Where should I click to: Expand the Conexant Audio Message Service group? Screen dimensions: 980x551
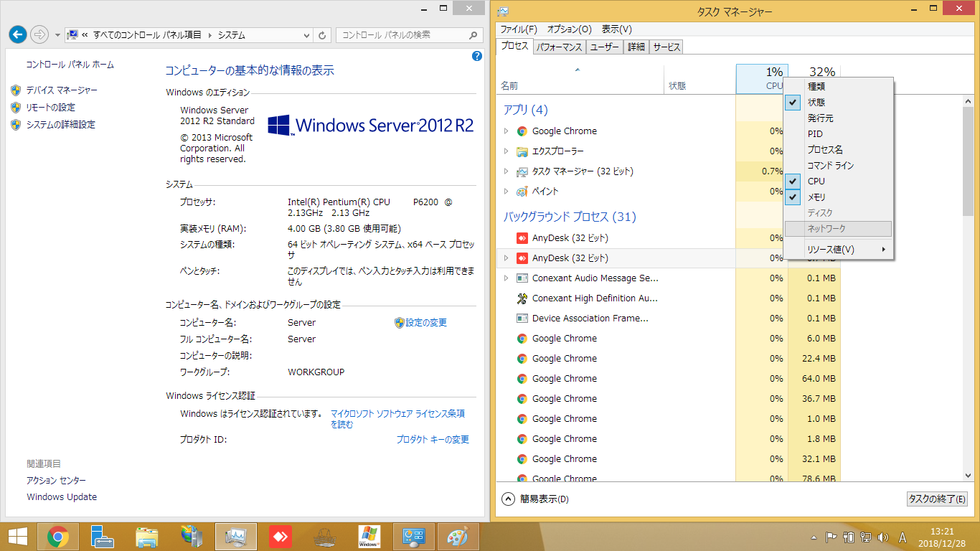click(506, 278)
